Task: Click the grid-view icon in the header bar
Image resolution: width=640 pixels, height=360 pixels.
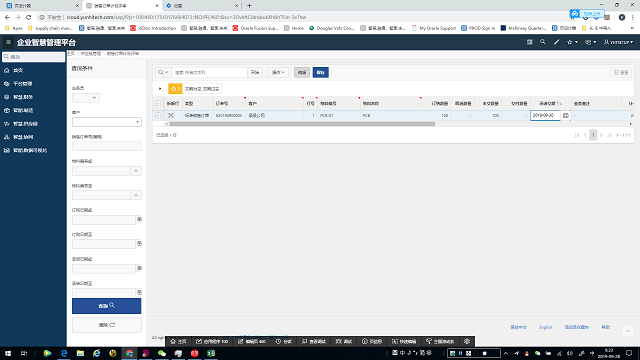Action: [529, 42]
